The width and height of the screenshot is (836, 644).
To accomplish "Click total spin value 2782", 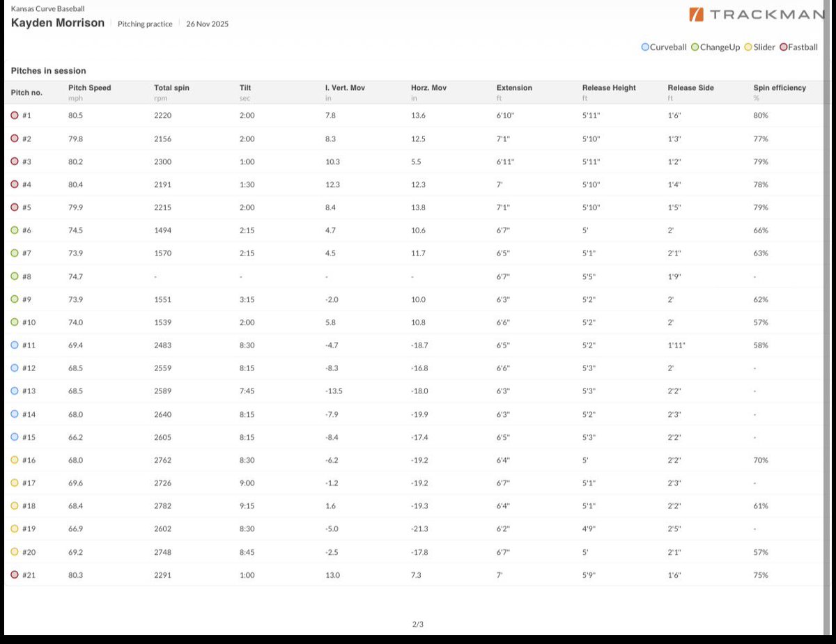I will pos(162,506).
